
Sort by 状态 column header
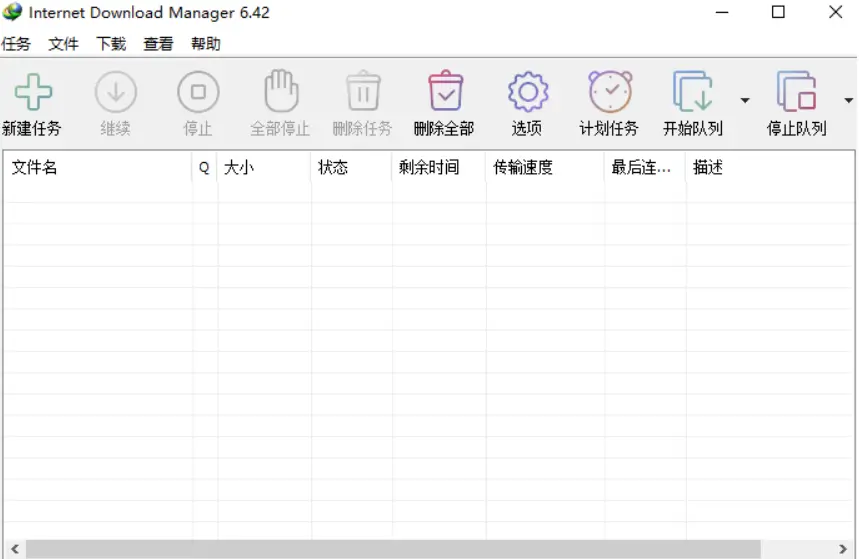point(352,167)
